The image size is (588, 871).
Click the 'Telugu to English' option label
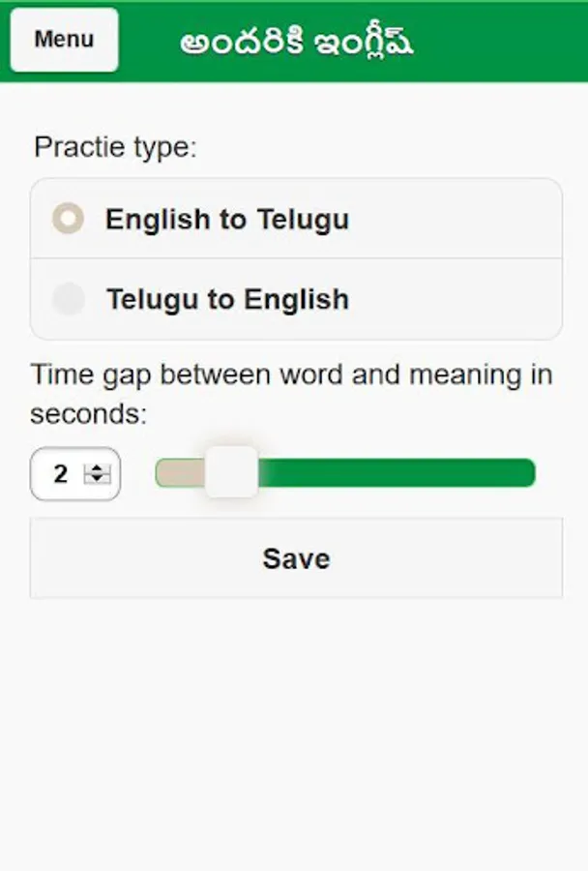click(x=227, y=300)
